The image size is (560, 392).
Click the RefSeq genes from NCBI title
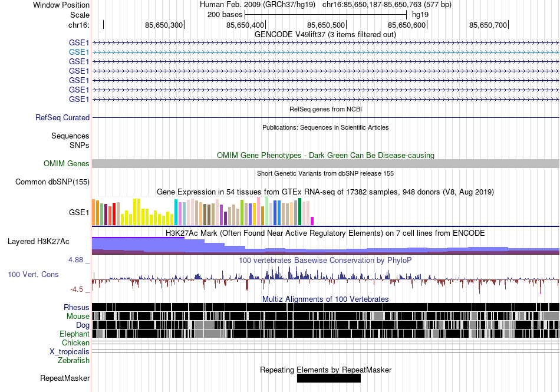click(326, 109)
